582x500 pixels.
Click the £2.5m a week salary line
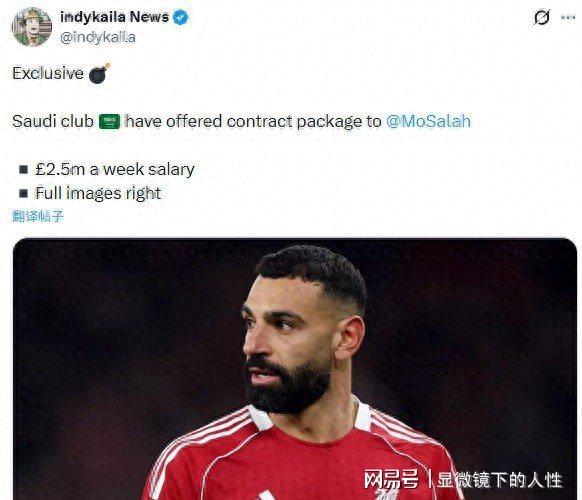(x=115, y=170)
